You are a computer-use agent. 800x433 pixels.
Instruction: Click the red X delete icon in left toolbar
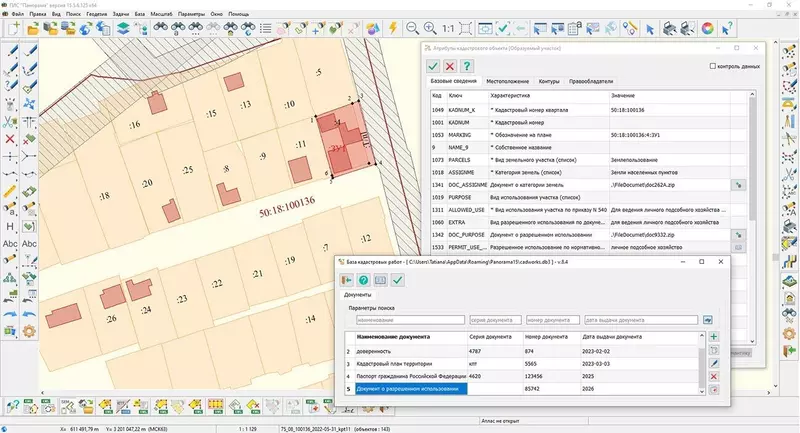(x=10, y=139)
